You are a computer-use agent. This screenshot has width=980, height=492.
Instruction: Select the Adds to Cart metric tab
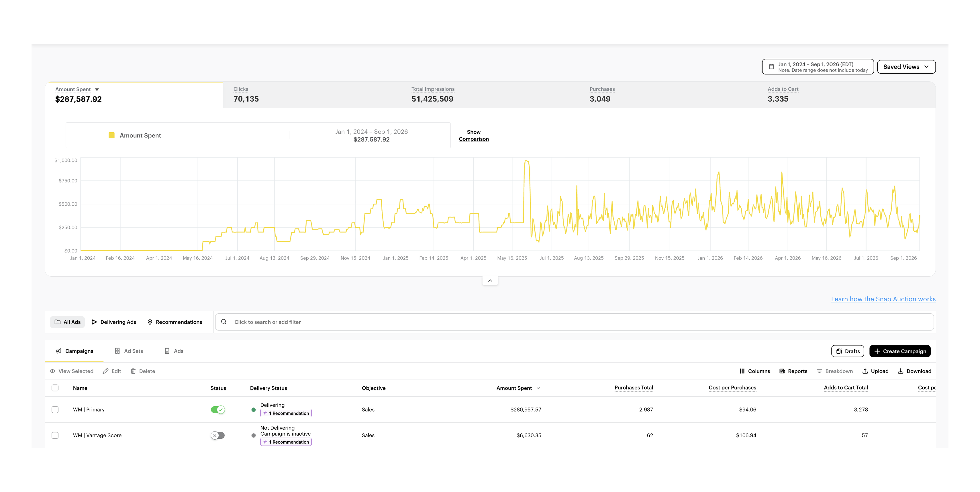(x=846, y=95)
